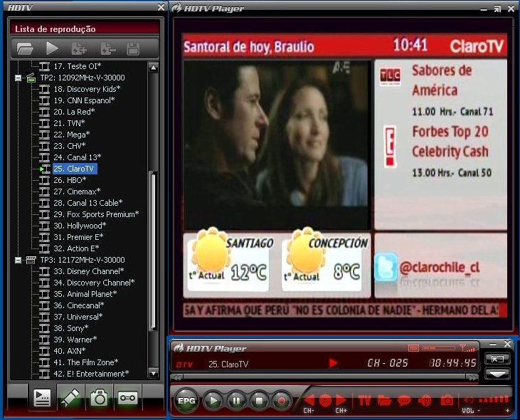Click playlist scrollbar up arrow
The height and width of the screenshot is (420, 520).
153,68
